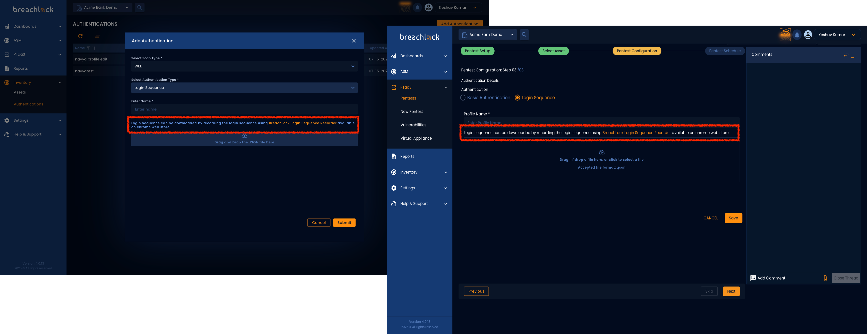Go to Pentest Configuration step

pyautogui.click(x=636, y=51)
